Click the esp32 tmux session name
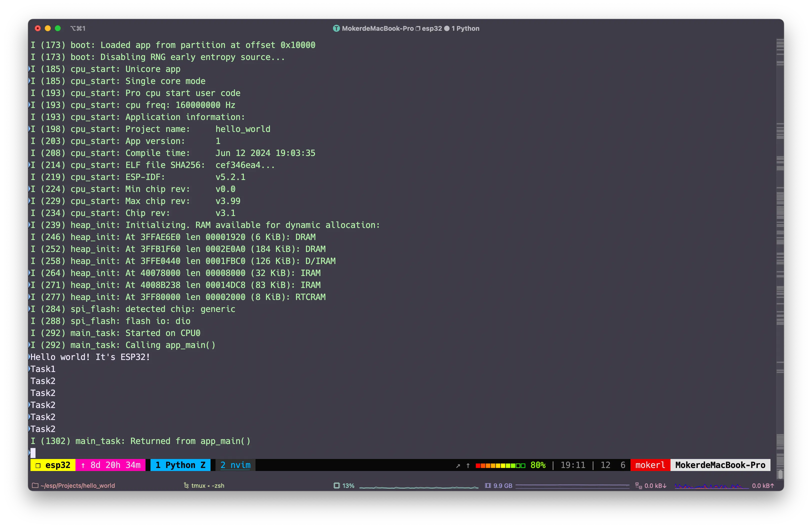This screenshot has height=528, width=812. pyautogui.click(x=58, y=465)
